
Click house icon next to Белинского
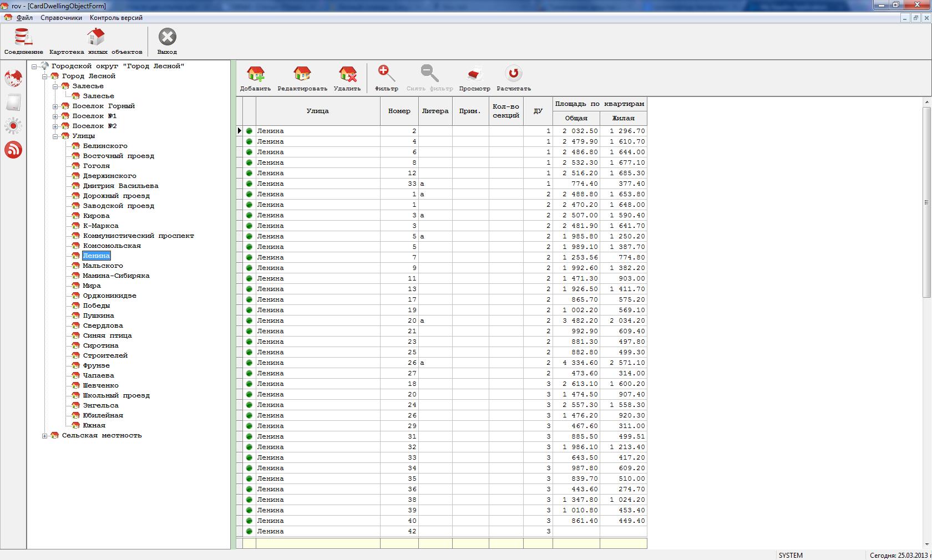point(76,146)
